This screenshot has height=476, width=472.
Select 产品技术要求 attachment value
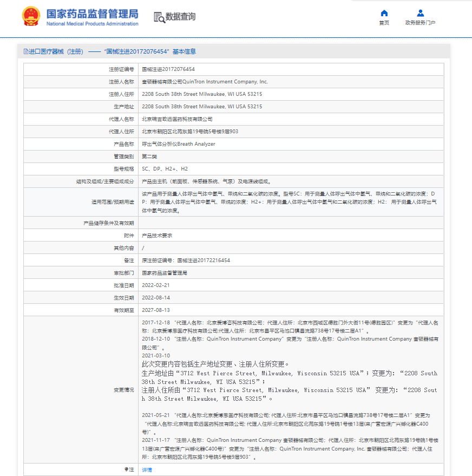pos(157,236)
